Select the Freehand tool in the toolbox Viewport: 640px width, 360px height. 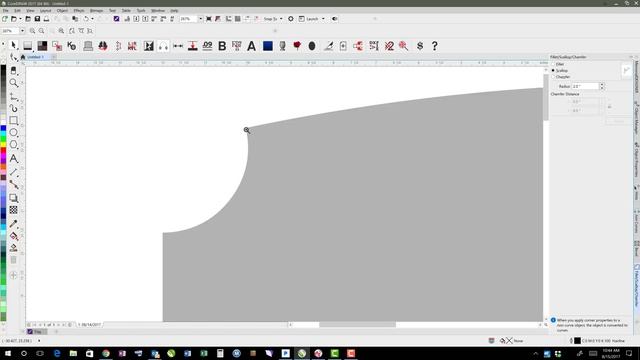pos(13,97)
